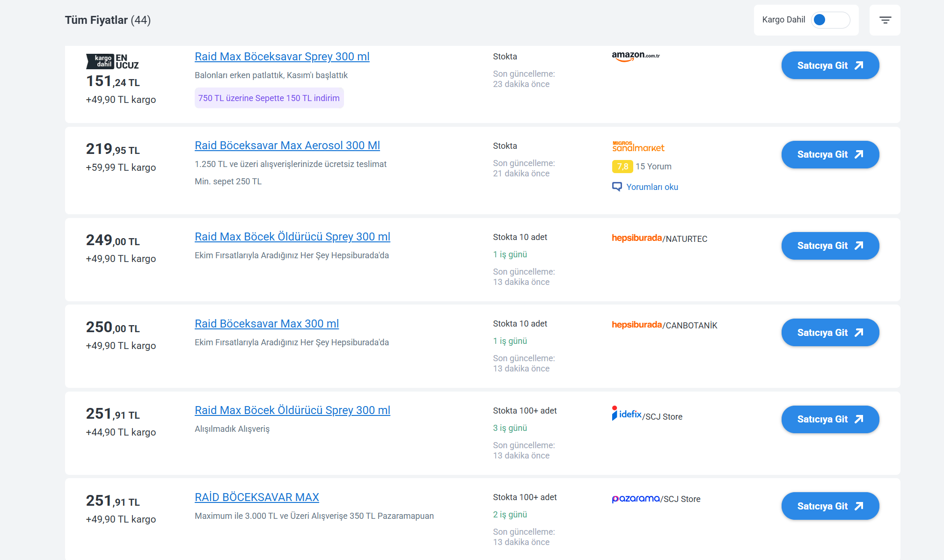Click the kargo dahil EN UCUZ badge

click(112, 61)
